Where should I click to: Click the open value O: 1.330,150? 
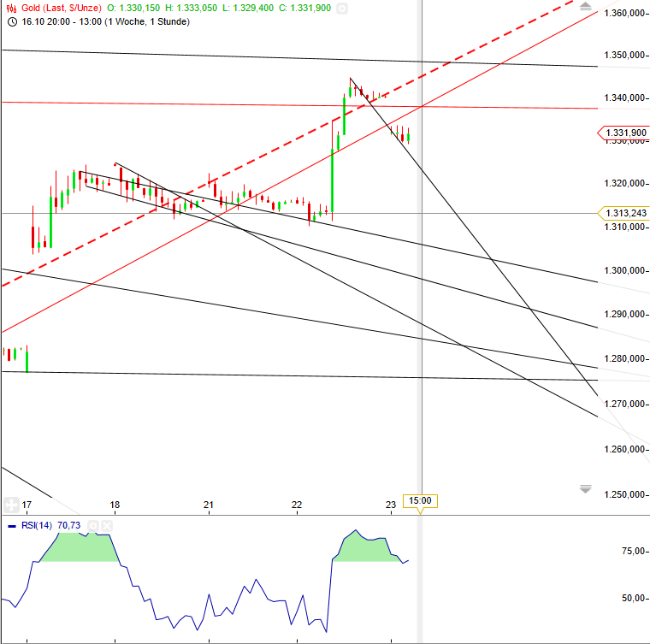click(133, 8)
